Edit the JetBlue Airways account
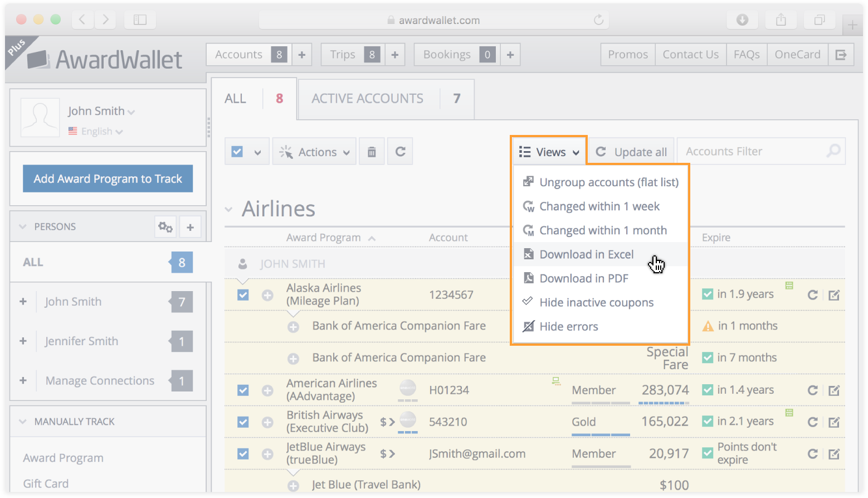Viewport: 868px width, 498px height. coord(834,454)
